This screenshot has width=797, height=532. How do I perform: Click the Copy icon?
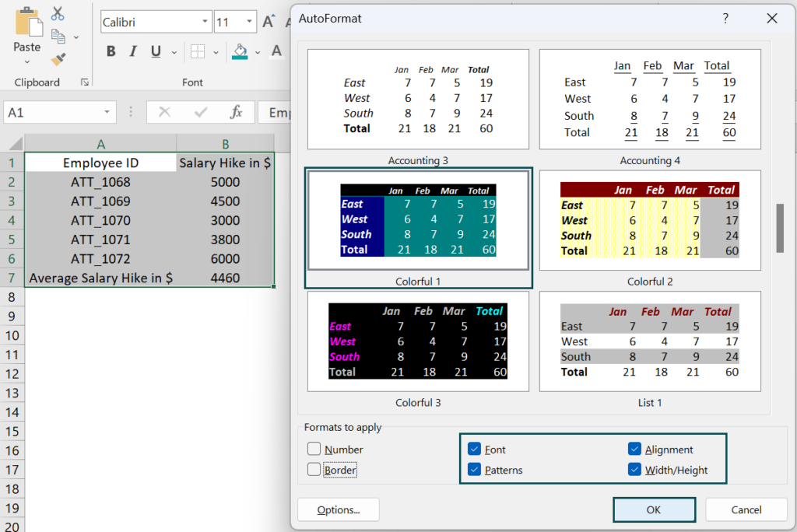point(58,35)
